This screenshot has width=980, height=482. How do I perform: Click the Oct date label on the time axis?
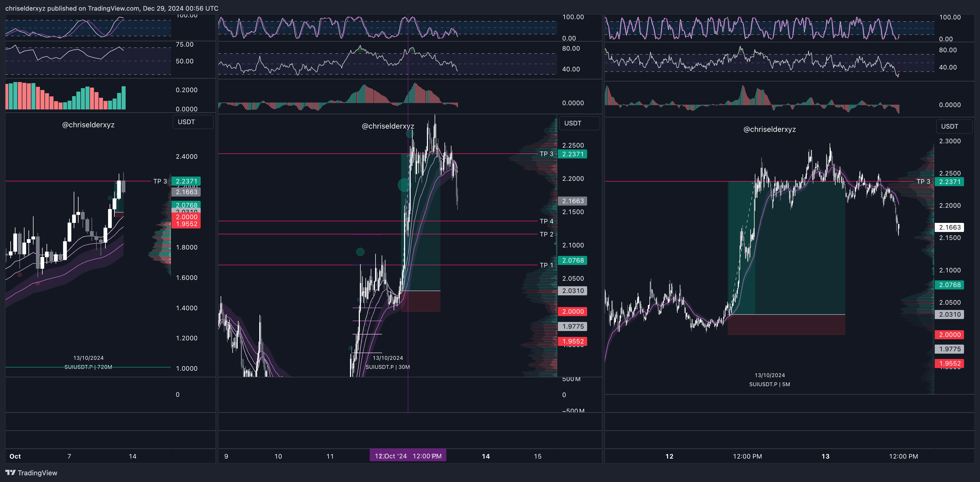(15, 456)
